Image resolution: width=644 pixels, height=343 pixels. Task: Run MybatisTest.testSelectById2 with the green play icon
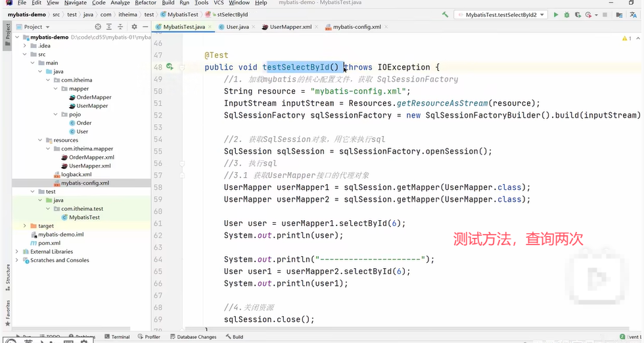pos(556,15)
